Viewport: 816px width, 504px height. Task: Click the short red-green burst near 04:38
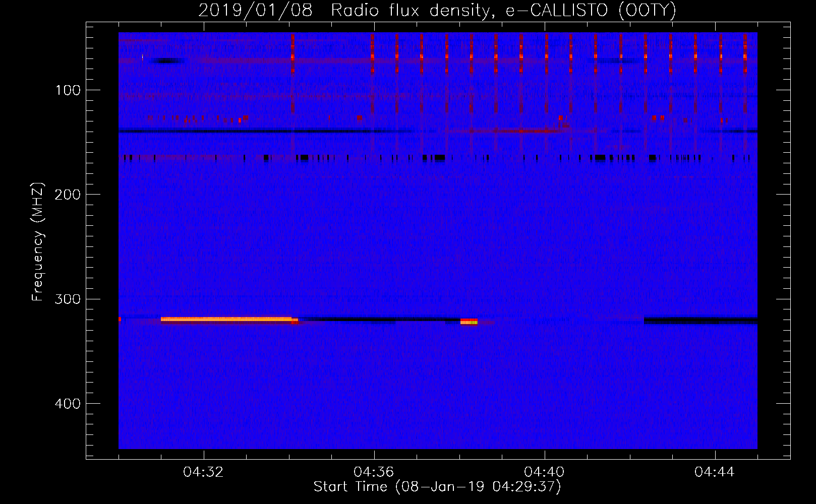469,321
